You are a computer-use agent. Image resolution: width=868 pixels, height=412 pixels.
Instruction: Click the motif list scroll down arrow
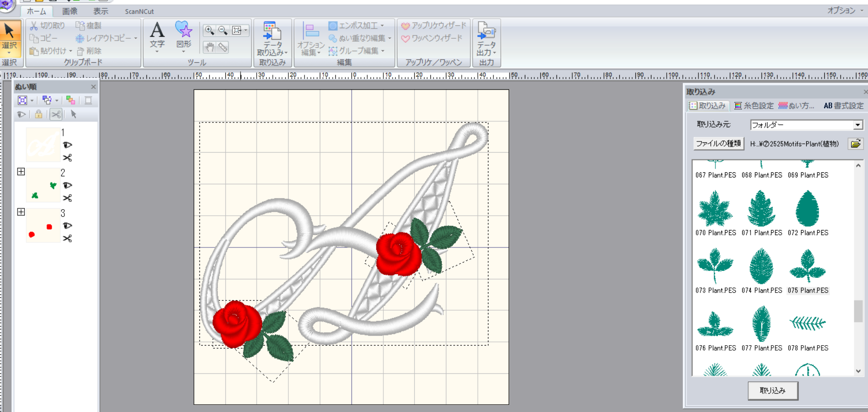point(858,371)
